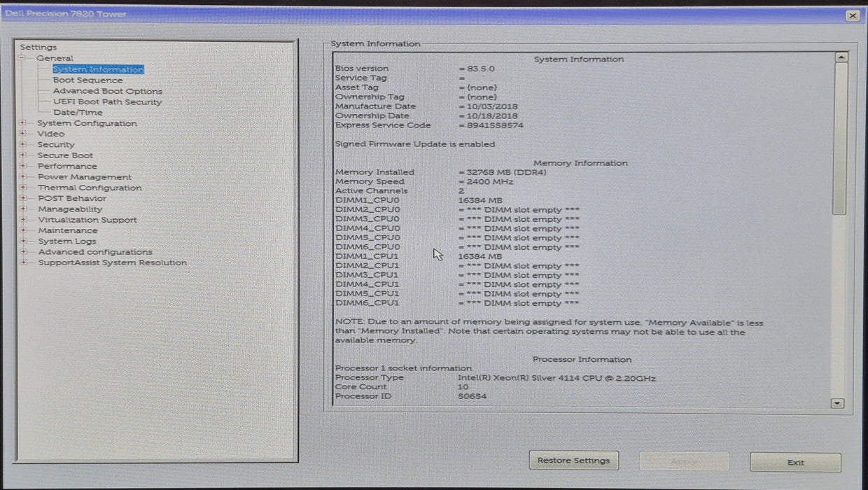Select System Information in the tree
868x490 pixels.
click(98, 69)
